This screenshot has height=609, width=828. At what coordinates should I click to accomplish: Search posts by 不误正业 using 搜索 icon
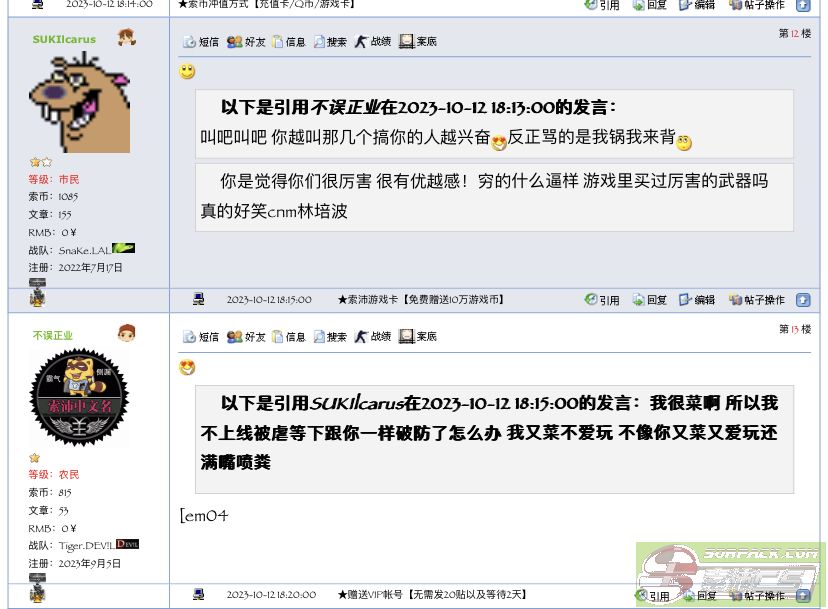click(x=330, y=336)
